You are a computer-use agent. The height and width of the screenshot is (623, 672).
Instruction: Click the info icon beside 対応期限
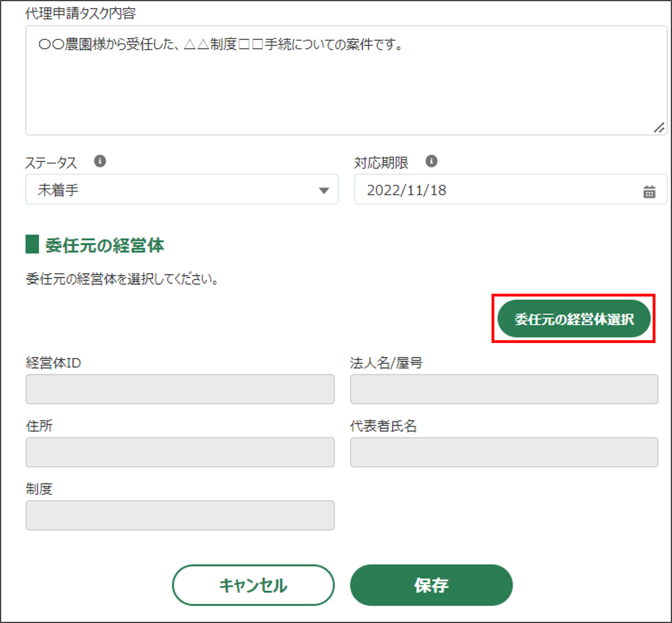coord(431,161)
